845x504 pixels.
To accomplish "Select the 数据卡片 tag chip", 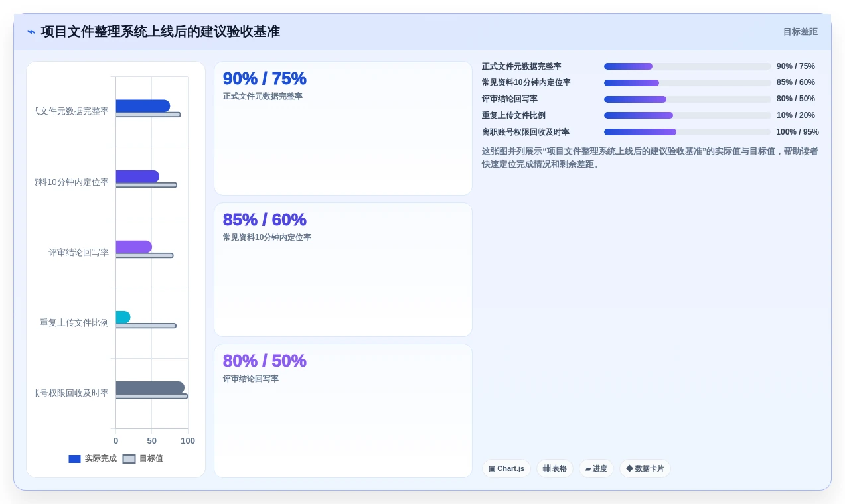I will 645,468.
